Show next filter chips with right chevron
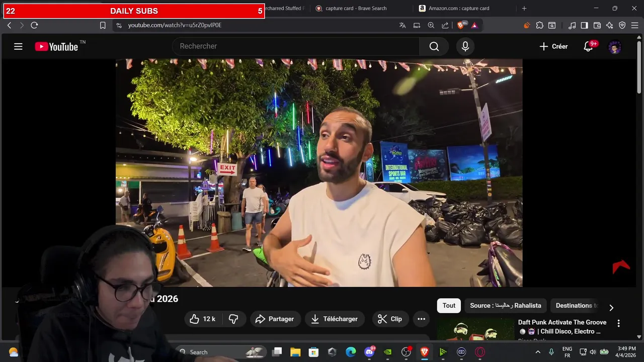Image resolution: width=644 pixels, height=362 pixels. [x=611, y=307]
